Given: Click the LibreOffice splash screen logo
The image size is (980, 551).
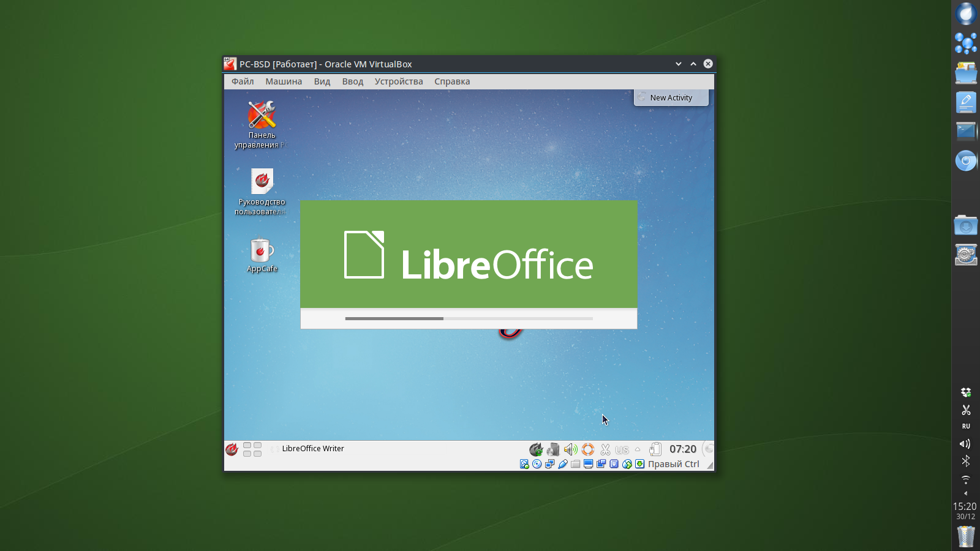Looking at the screenshot, I should pos(469,255).
